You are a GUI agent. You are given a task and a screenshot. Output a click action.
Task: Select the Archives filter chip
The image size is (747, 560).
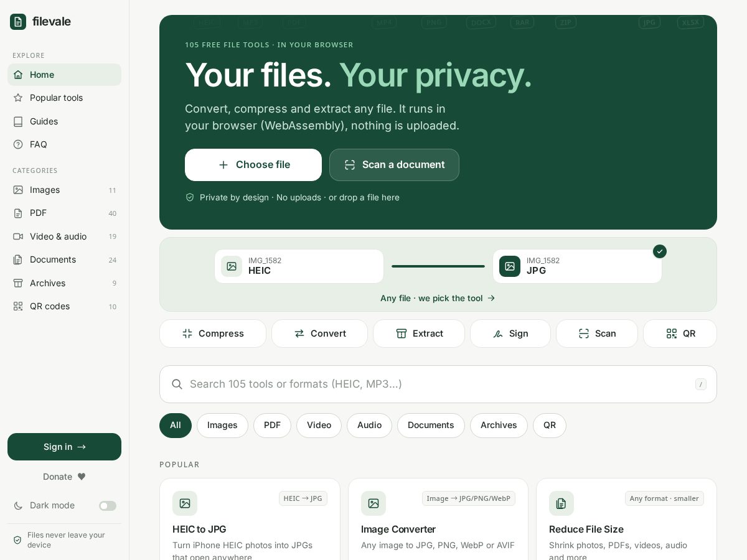pyautogui.click(x=499, y=426)
